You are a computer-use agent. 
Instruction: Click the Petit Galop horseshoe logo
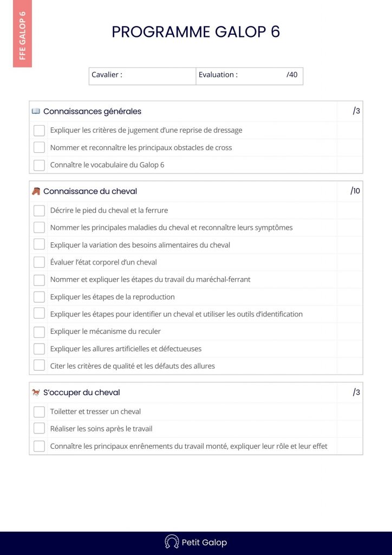tap(172, 542)
